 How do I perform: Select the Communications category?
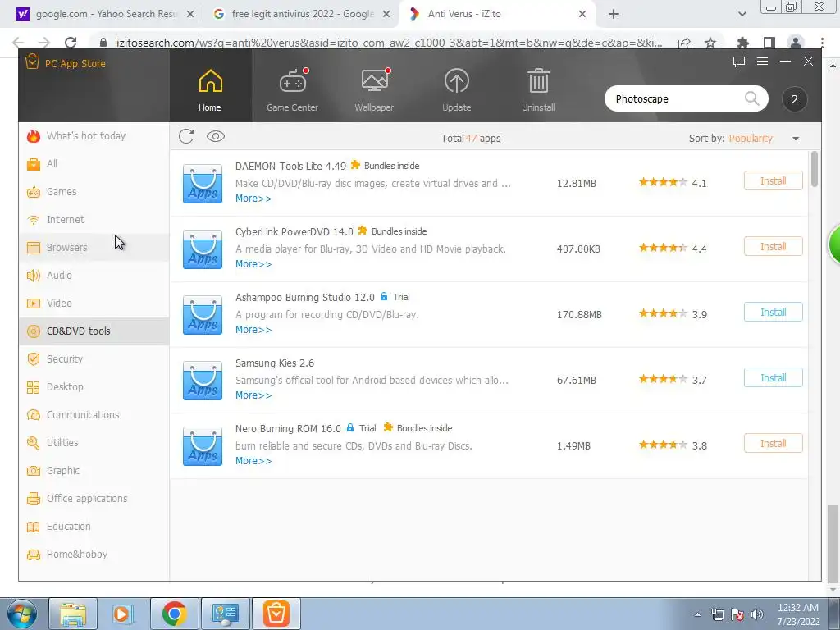(94, 414)
